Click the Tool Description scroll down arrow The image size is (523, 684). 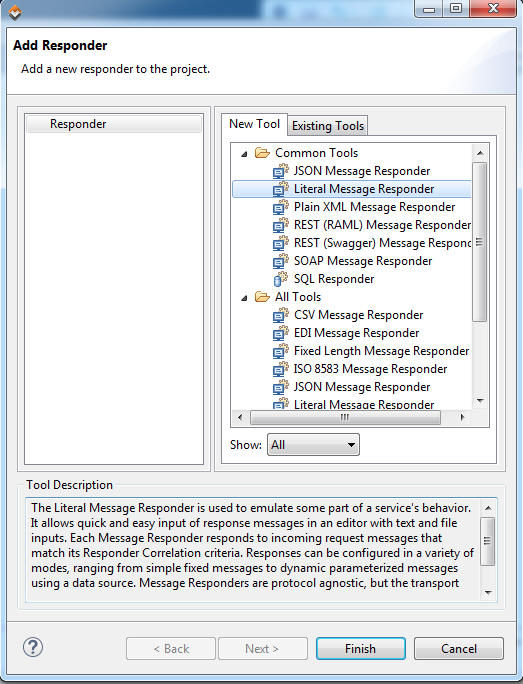(488, 593)
